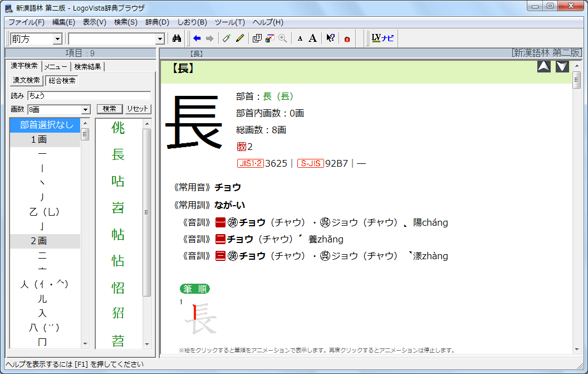Open the LV ナビ navigator

coord(383,38)
